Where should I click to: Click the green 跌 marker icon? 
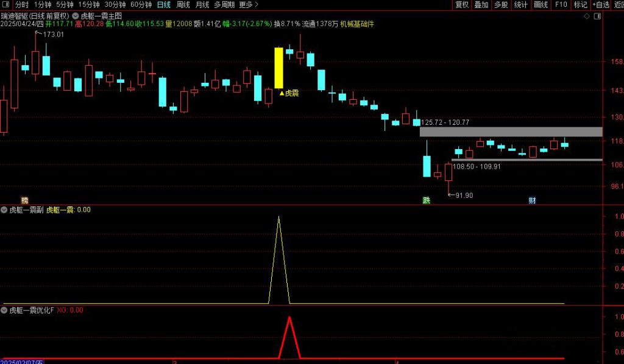[x=427, y=200]
